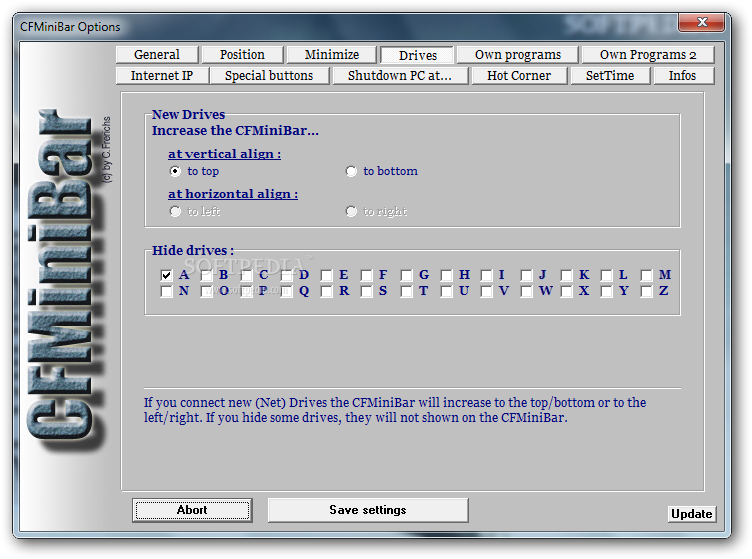Check hide drive O checkbox
Image resolution: width=752 pixels, height=559 pixels.
click(206, 291)
